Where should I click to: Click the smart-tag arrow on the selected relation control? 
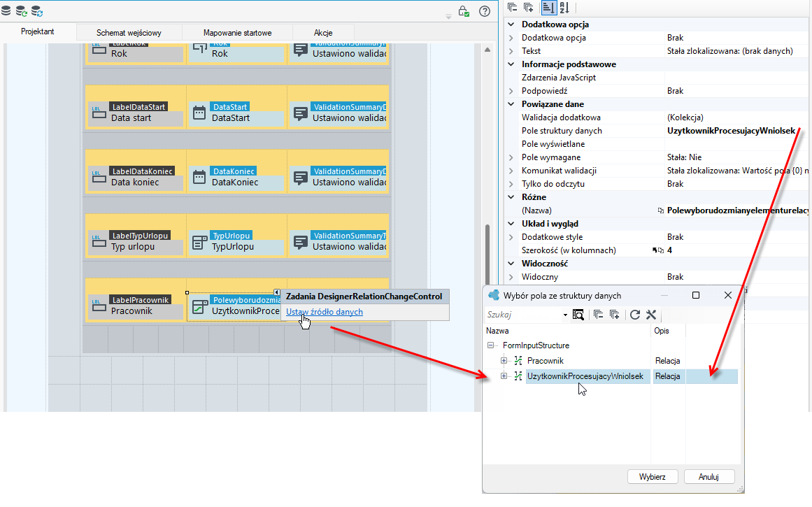coord(277,292)
